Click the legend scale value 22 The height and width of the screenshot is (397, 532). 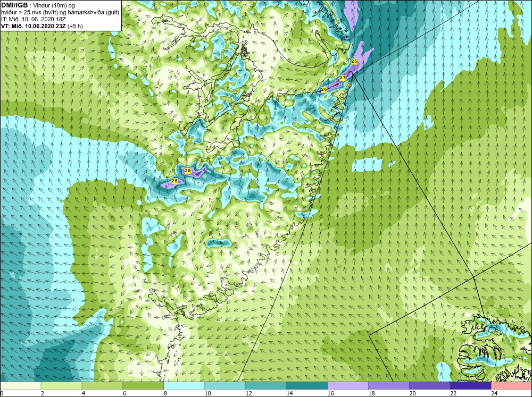453,393
